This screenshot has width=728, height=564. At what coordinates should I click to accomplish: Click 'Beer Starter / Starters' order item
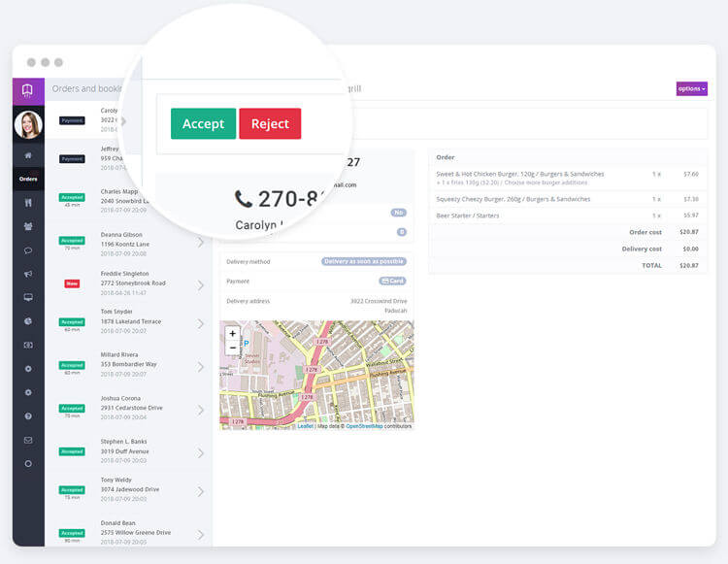pyautogui.click(x=468, y=216)
